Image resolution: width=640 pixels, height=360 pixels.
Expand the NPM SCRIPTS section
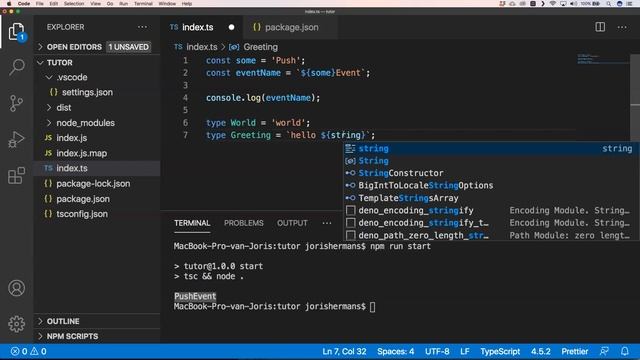pyautogui.click(x=72, y=336)
